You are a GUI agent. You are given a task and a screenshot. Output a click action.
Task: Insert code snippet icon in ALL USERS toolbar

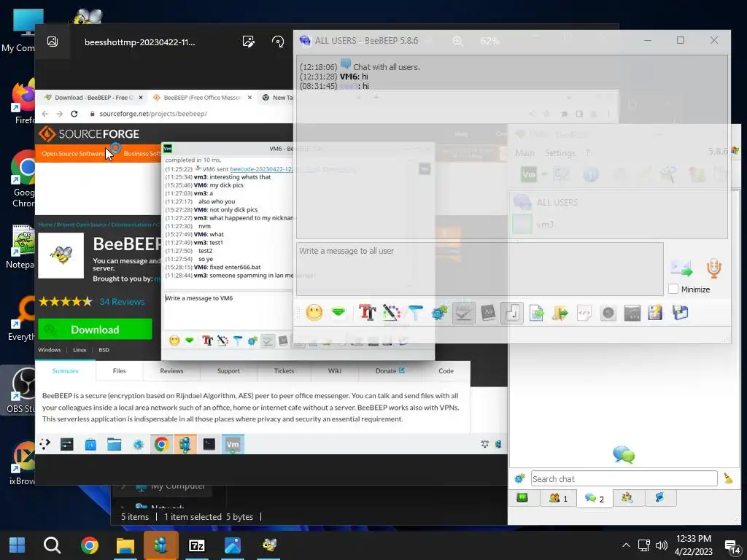pyautogui.click(x=584, y=313)
